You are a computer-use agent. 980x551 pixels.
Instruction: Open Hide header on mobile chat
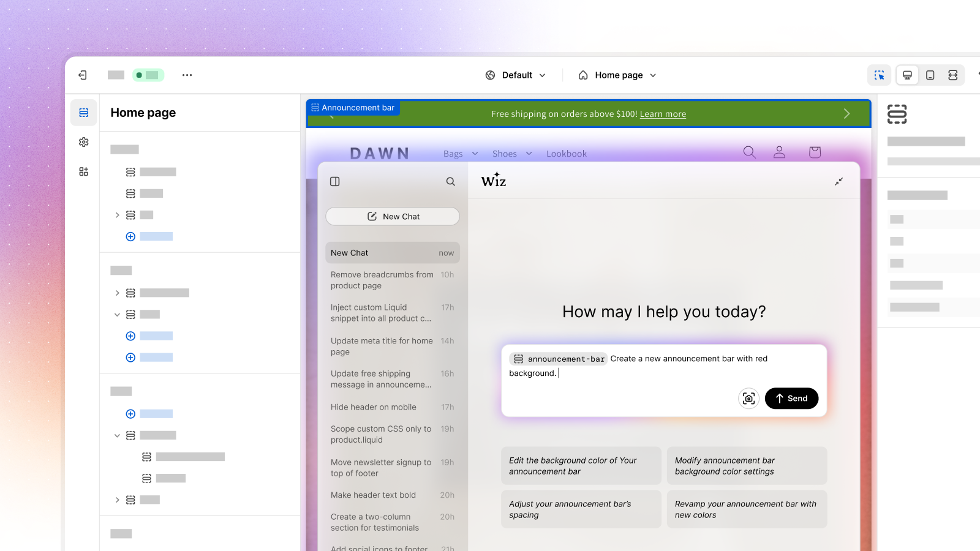pos(393,407)
